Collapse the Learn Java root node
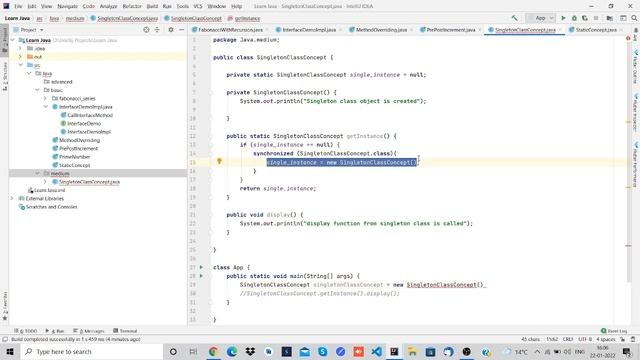This screenshot has width=640, height=360. click(x=12, y=40)
